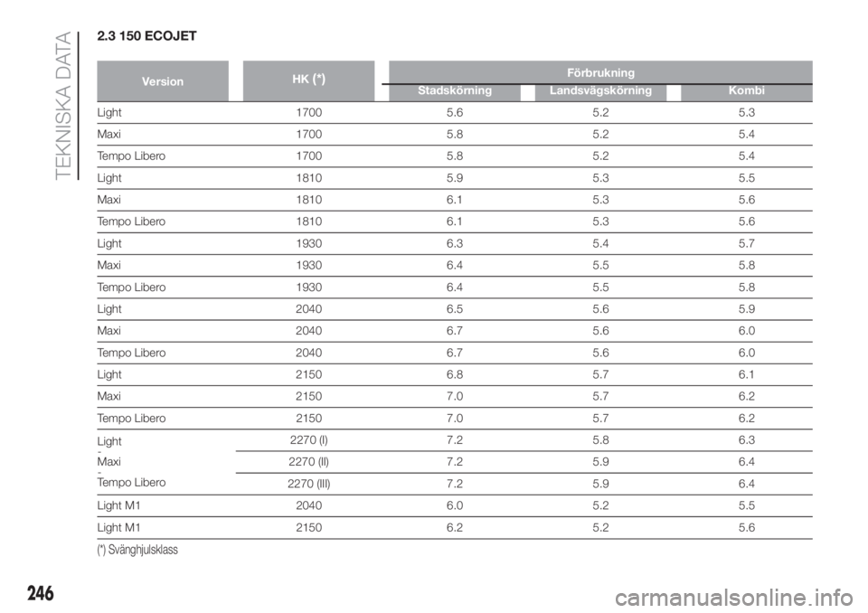Click Kombi value 5.7 in Light 1930 row

[746, 243]
